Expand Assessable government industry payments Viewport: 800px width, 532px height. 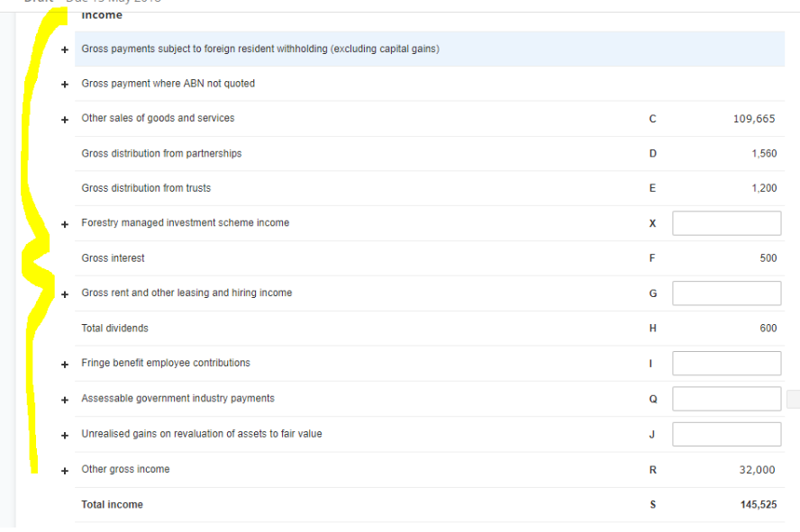(x=65, y=400)
